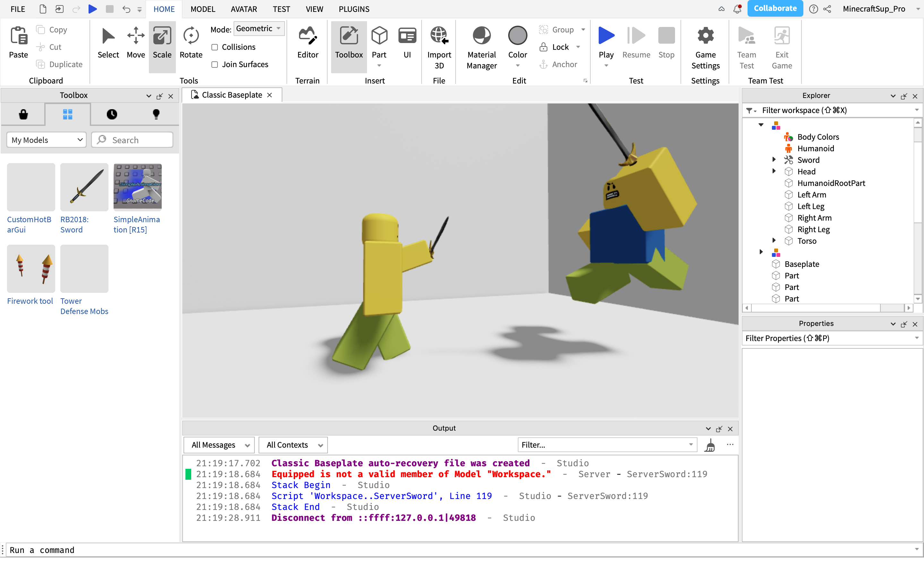Image resolution: width=924 pixels, height=578 pixels.
Task: Open the Toolbox Marketplace bag tab
Action: (x=23, y=114)
